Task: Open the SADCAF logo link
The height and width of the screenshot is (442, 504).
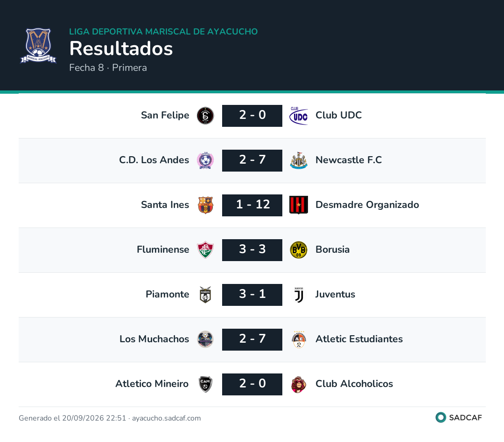Action: [x=459, y=417]
